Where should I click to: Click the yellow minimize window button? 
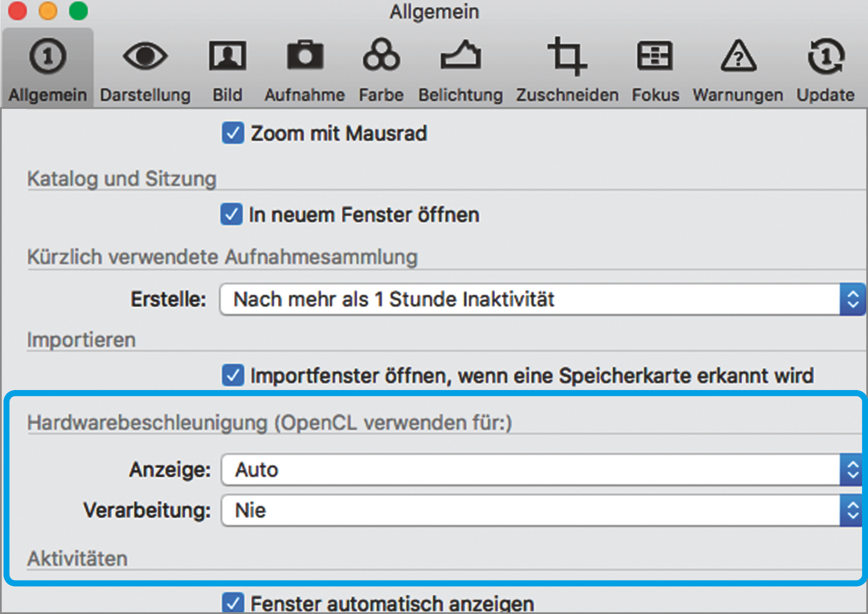point(48,11)
